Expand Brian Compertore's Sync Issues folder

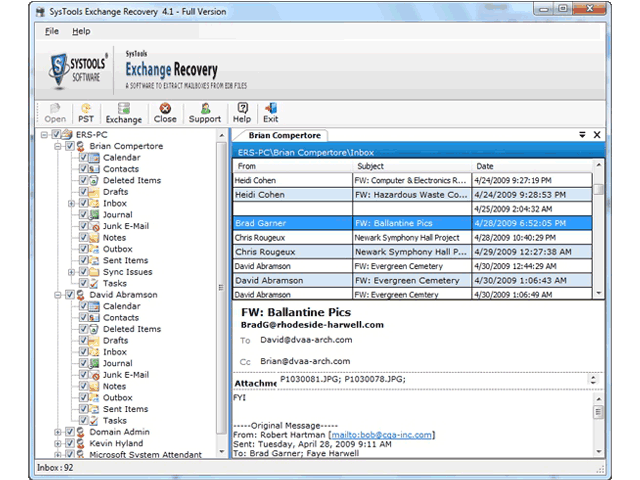pos(71,272)
